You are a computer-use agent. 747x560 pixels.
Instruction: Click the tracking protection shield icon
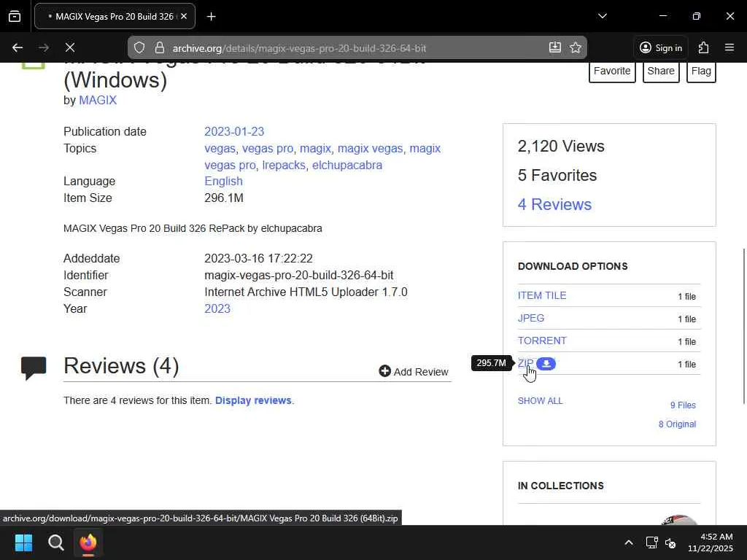tap(139, 47)
